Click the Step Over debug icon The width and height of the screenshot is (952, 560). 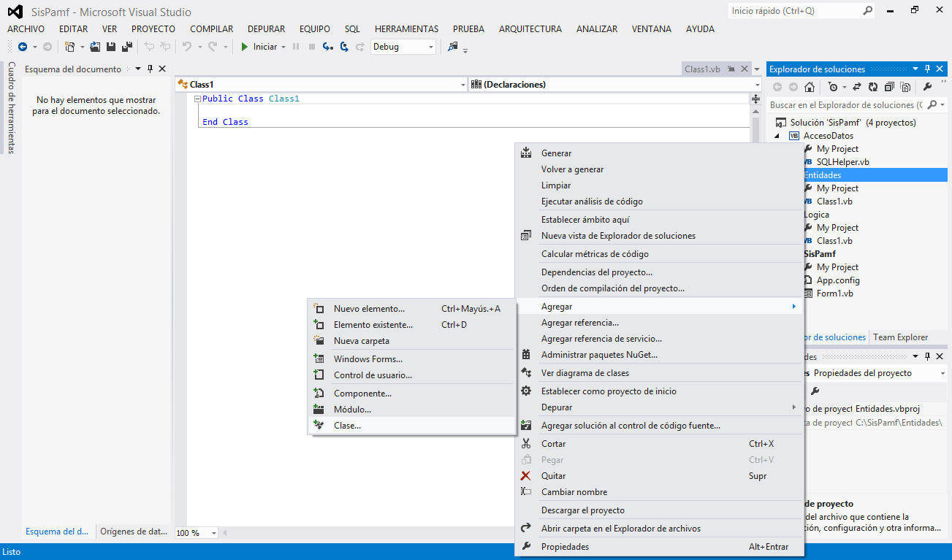pos(343,47)
